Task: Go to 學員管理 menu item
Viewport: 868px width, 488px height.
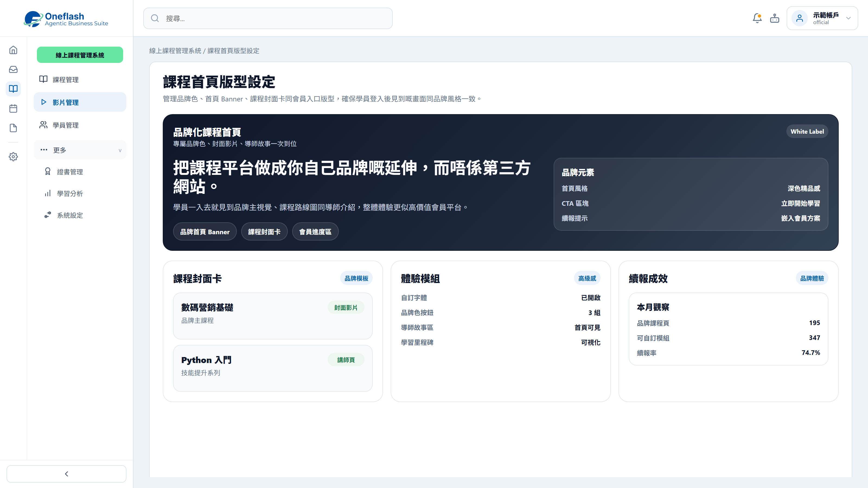Action: pyautogui.click(x=80, y=125)
